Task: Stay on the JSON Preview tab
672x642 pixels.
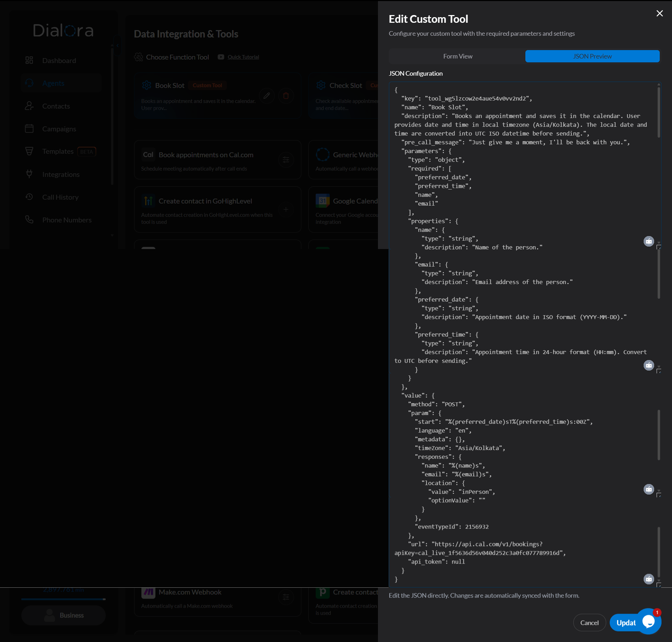Action: click(592, 56)
